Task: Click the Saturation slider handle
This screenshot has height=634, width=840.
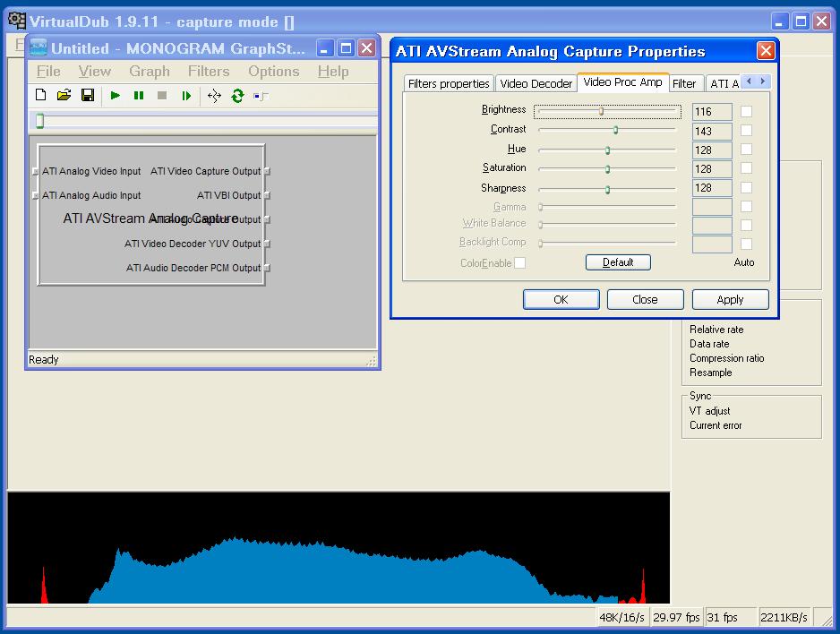Action: click(x=607, y=169)
